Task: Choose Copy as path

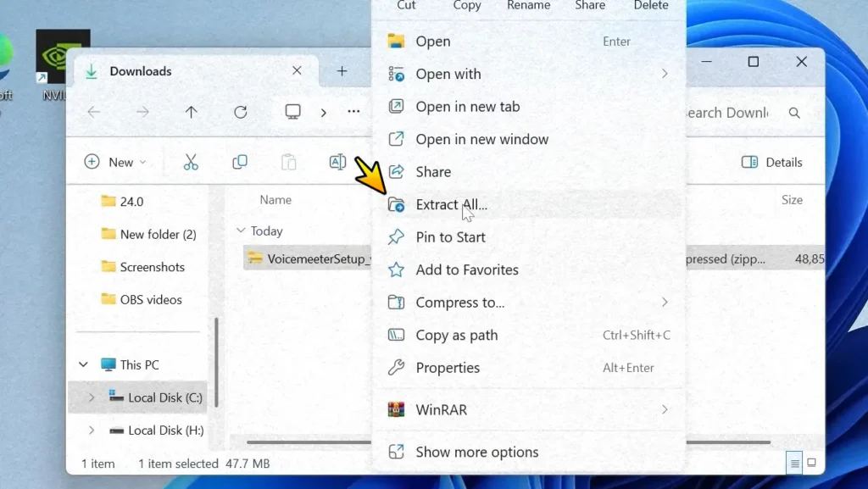Action: [529, 336]
